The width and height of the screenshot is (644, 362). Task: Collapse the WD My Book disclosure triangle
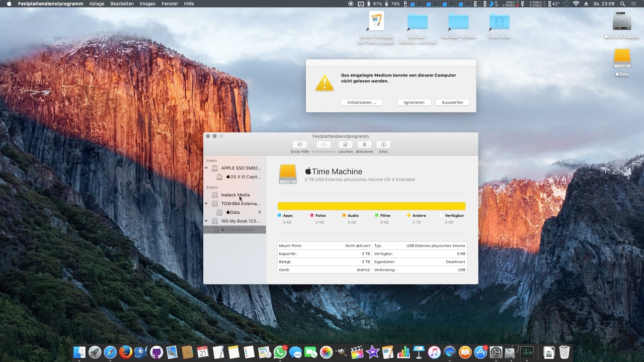pyautogui.click(x=206, y=221)
